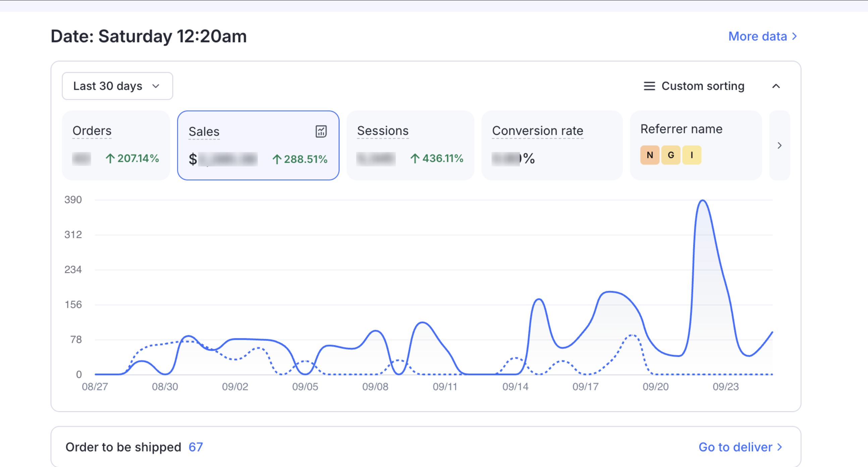Click the Date: Saturday 12:20am heading
Screen dimensions: 868x467
pyautogui.click(x=149, y=36)
